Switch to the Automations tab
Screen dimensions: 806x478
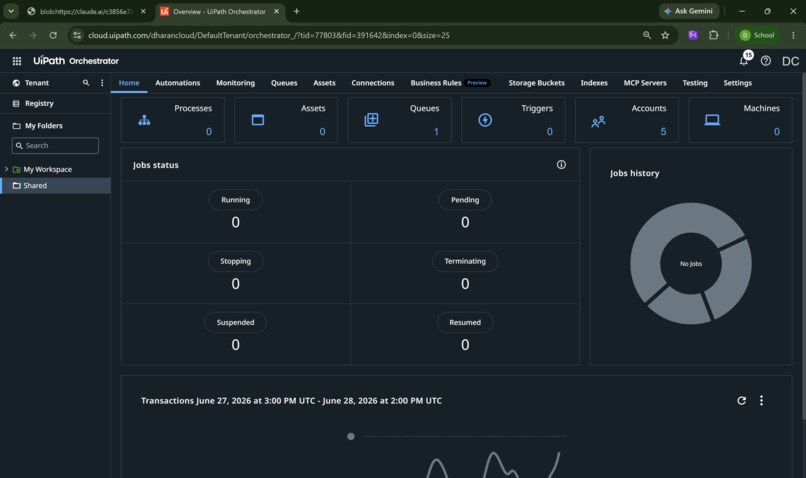(x=177, y=83)
